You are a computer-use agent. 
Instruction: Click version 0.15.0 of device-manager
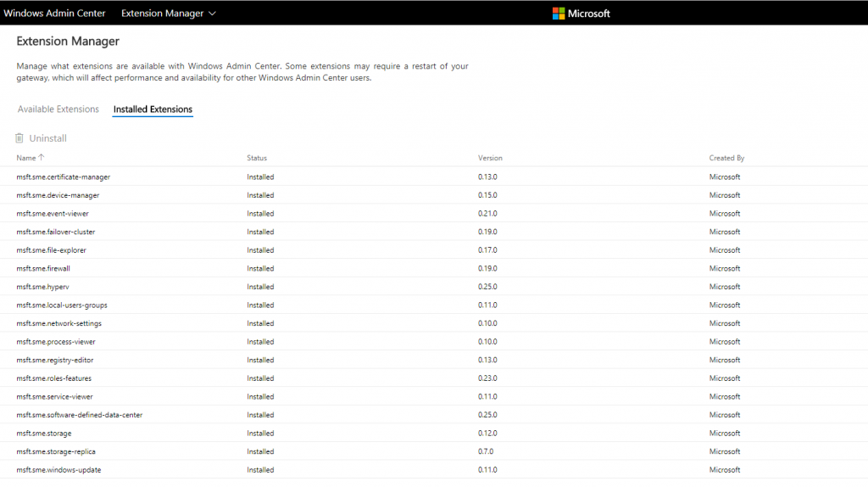pos(487,195)
